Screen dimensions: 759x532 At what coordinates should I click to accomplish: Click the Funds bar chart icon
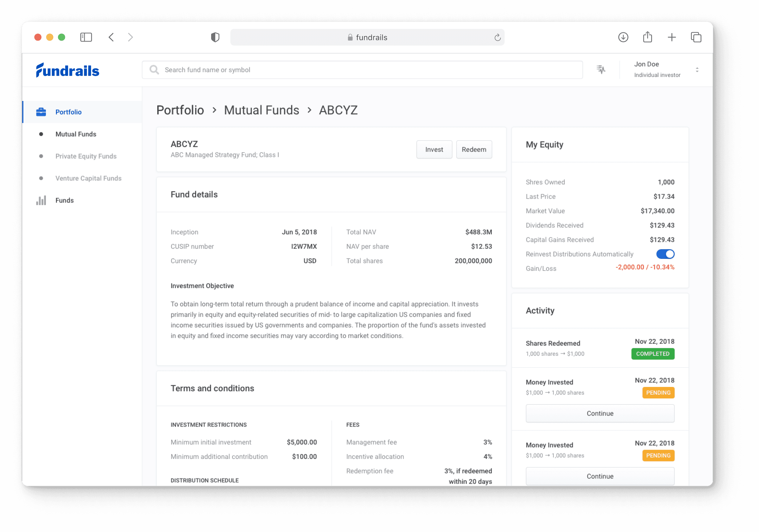(x=41, y=200)
